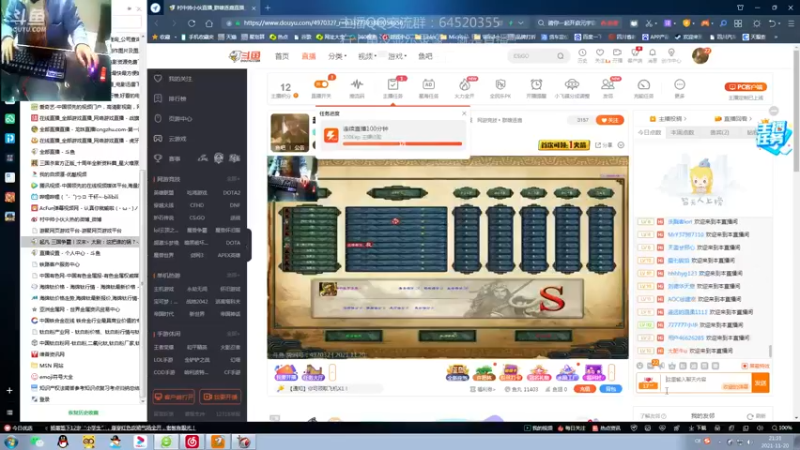This screenshot has height=450, width=800.
Task: Click the share link above the video
Action: (604, 145)
